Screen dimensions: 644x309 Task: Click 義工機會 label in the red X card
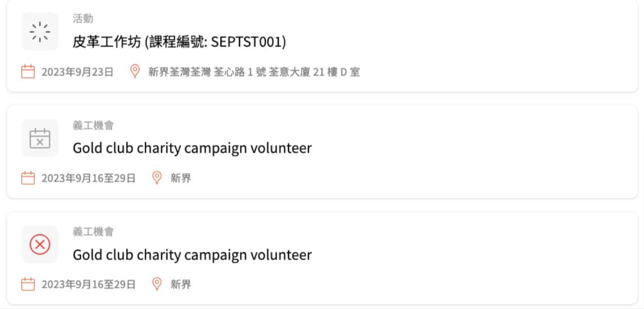[93, 232]
